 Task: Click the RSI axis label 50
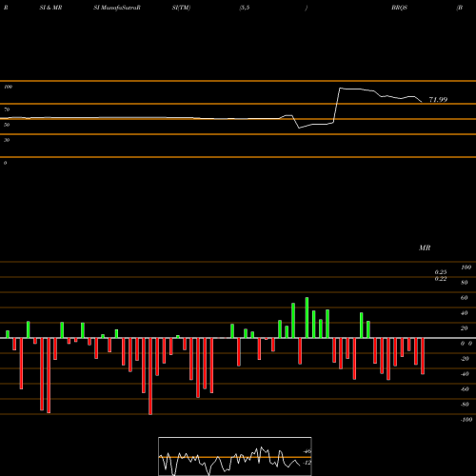(x=7, y=125)
